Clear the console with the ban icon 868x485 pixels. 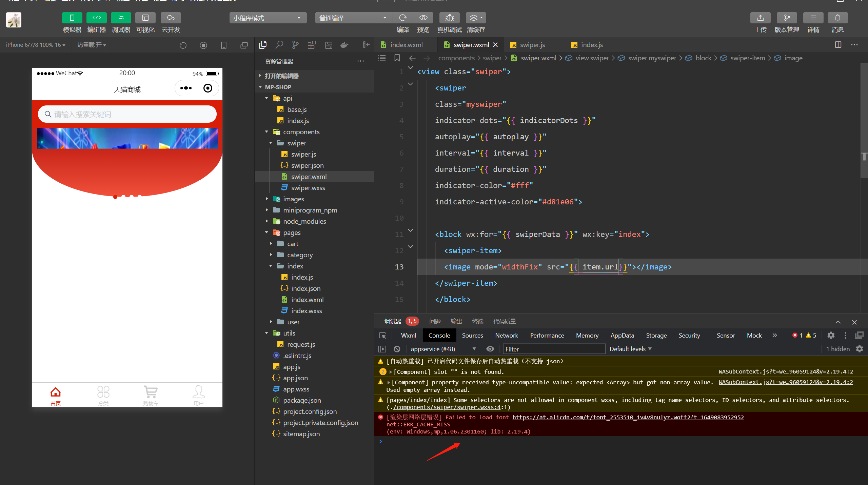coord(397,349)
